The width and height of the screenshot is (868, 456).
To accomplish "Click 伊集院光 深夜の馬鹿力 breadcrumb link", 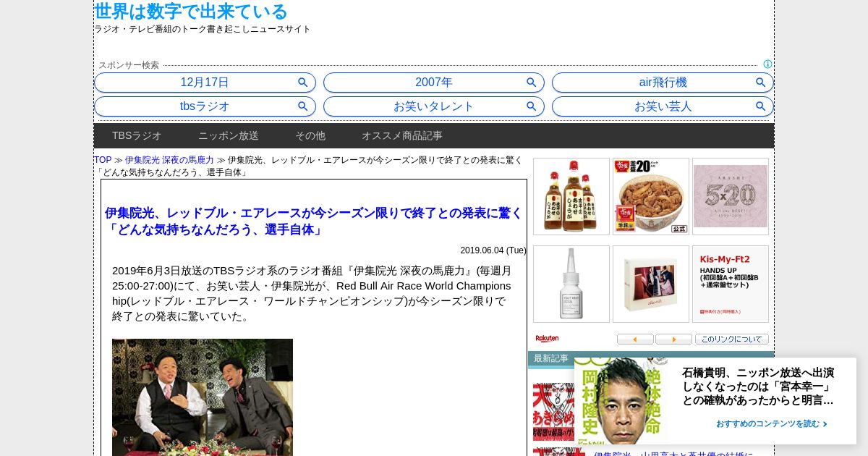I will click(x=169, y=160).
